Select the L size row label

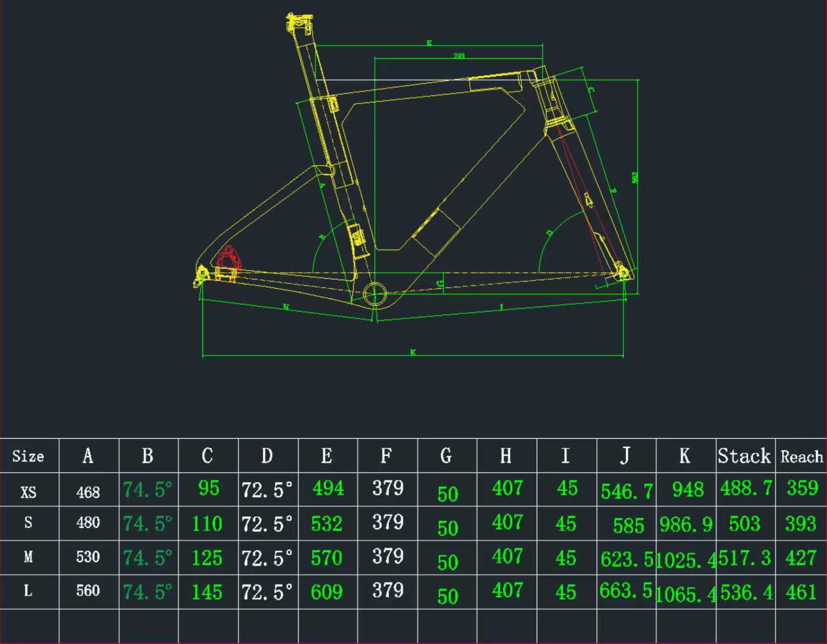(x=28, y=591)
